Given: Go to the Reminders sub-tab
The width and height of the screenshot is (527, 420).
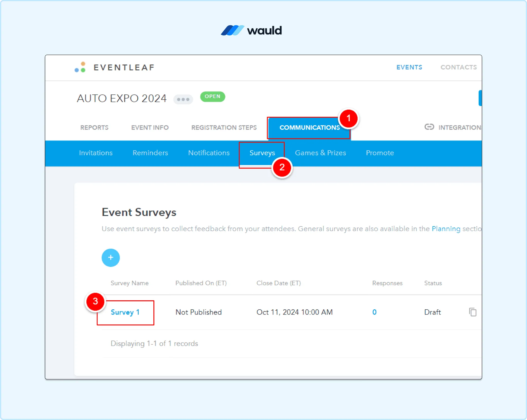Looking at the screenshot, I should pos(150,153).
